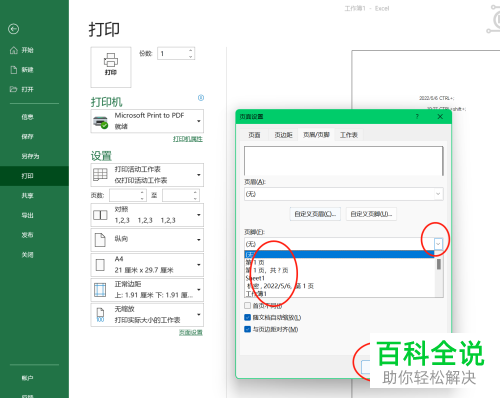
Task: Click the worksheet grid icon of 打印活动工作表
Action: (100, 174)
